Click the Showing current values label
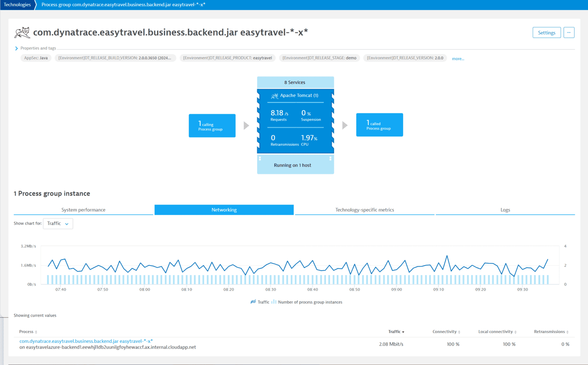This screenshot has height=365, width=588. [x=35, y=315]
